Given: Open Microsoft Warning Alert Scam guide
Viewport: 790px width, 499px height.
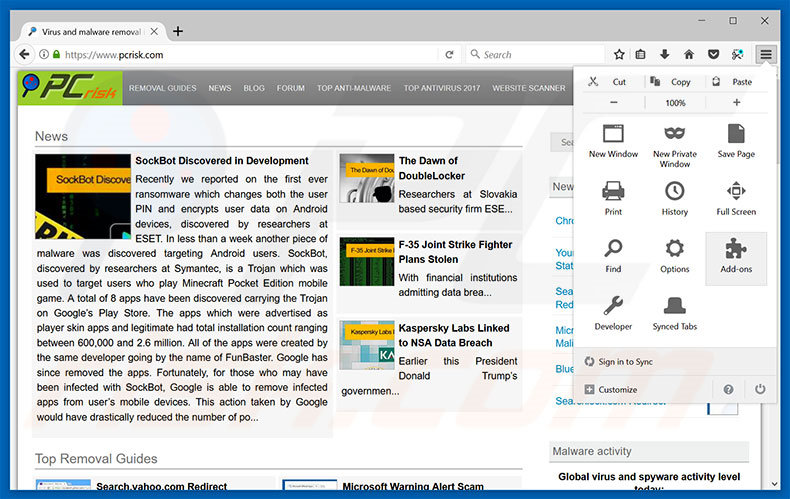Looking at the screenshot, I should pos(413,486).
